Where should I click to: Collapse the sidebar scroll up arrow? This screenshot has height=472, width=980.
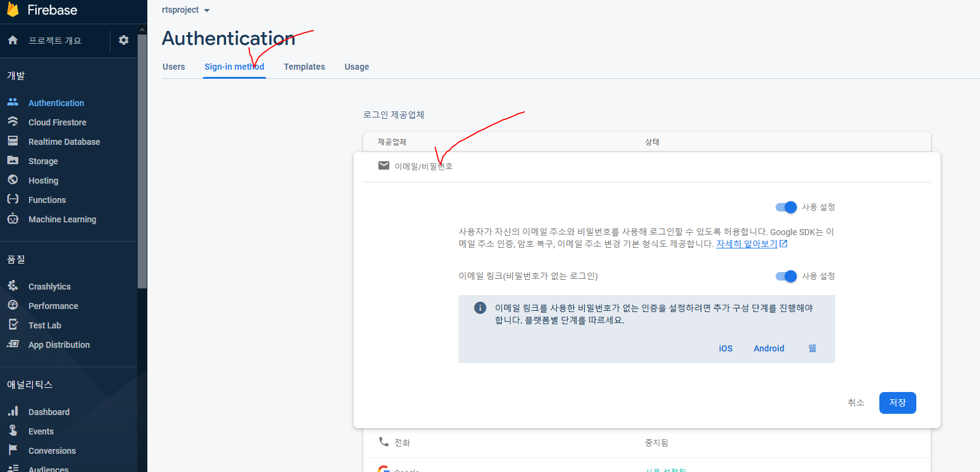(143, 30)
